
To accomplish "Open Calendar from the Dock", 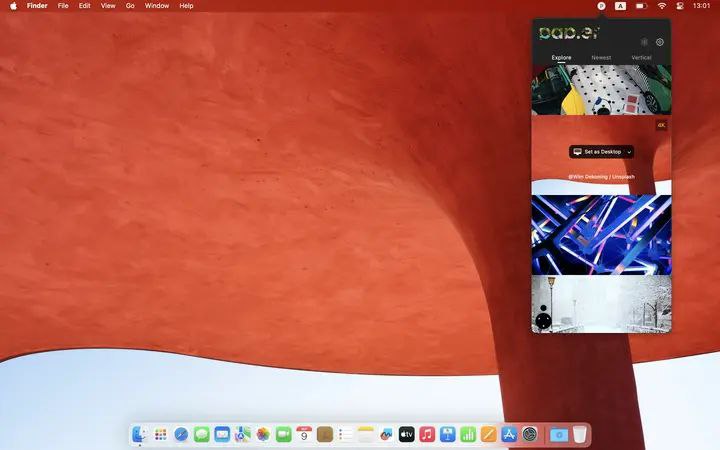I will point(304,434).
